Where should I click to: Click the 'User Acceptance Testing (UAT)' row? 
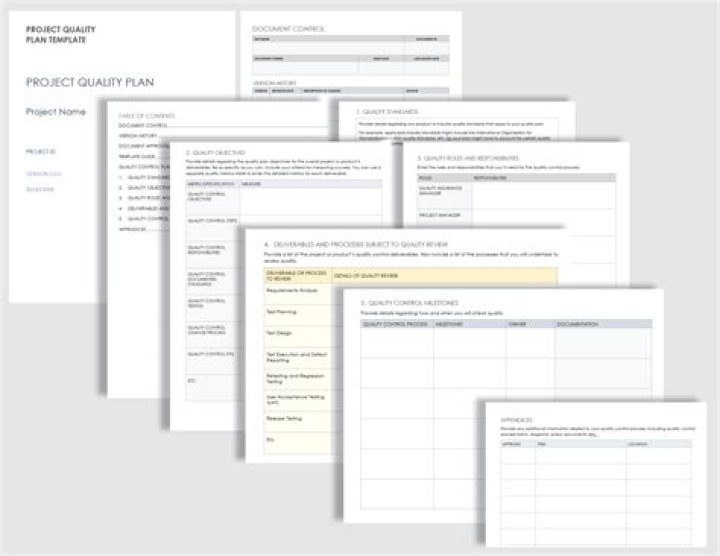tap(298, 400)
